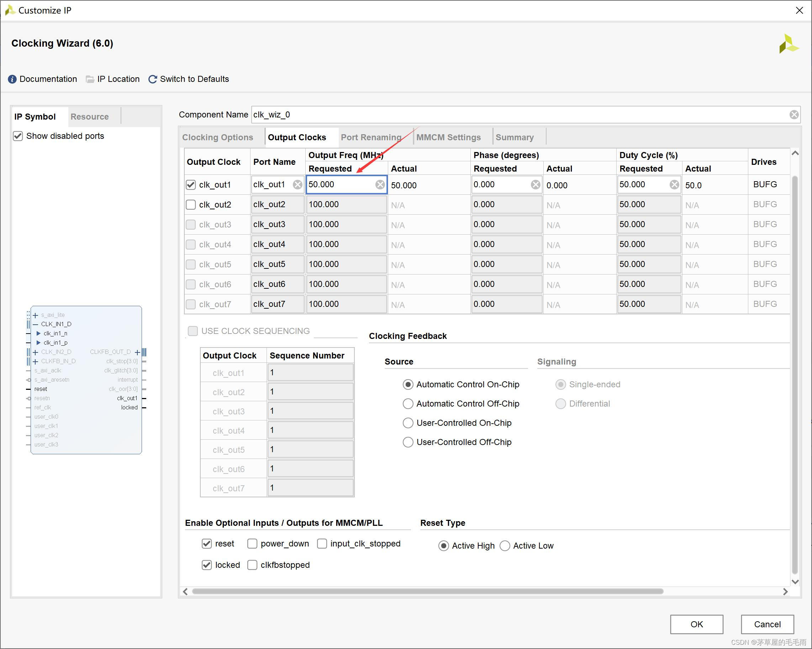Clear clk_out1 requested phase value
The image size is (812, 649).
click(x=535, y=184)
